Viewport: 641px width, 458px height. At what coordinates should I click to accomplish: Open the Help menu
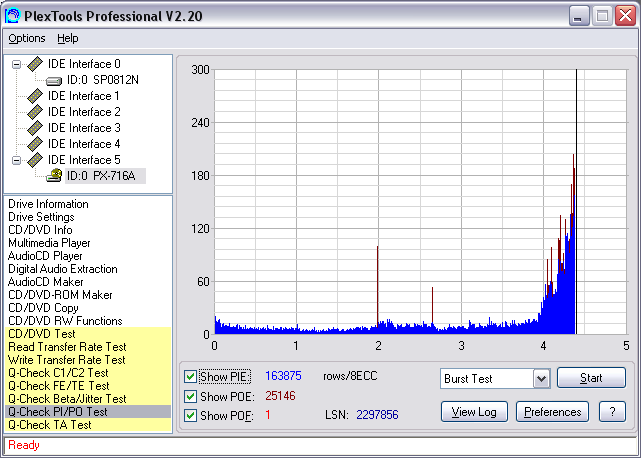(x=67, y=38)
